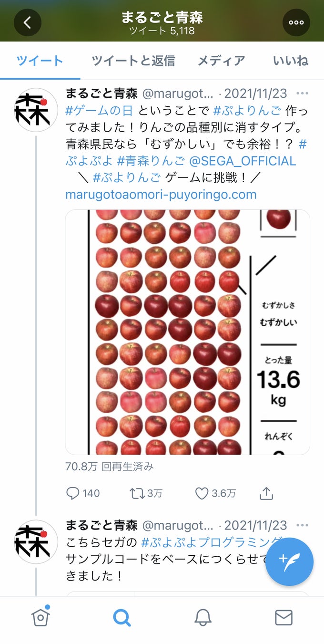
Task: Open Direct Messages from the bottom bar
Action: [283, 616]
